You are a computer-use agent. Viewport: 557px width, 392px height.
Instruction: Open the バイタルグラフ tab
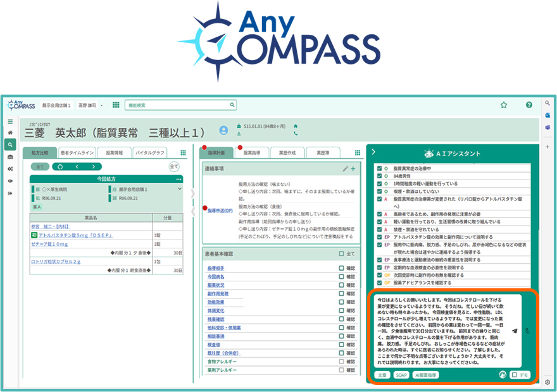click(150, 152)
